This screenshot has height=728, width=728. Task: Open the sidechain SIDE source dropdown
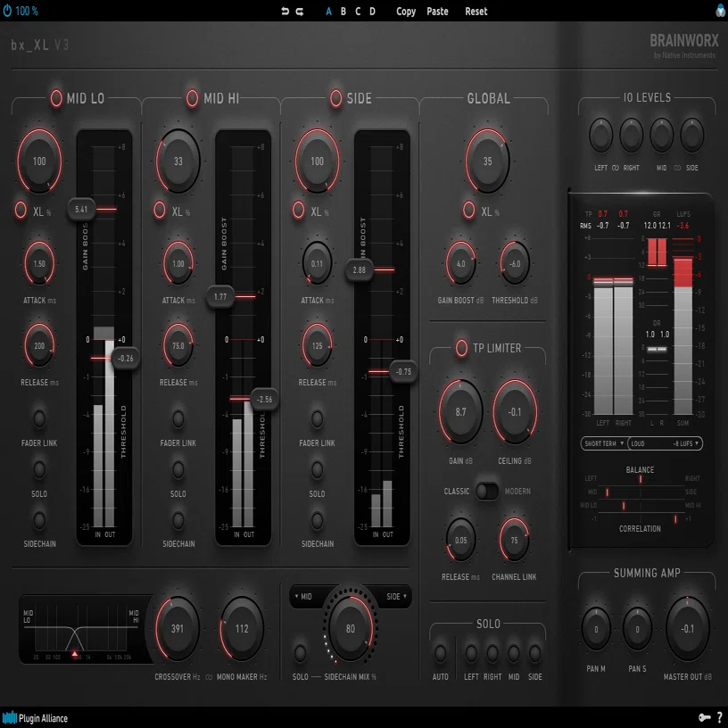(x=396, y=596)
